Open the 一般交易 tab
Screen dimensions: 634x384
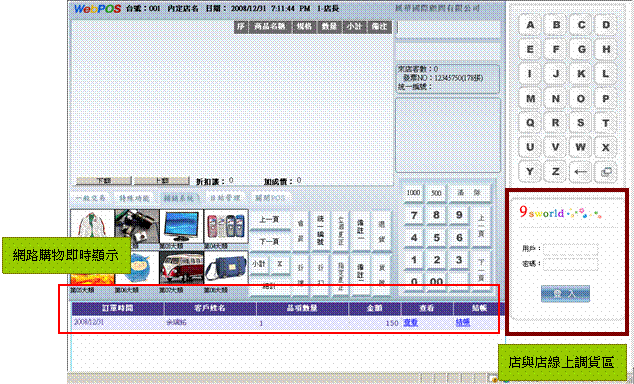[x=91, y=198]
